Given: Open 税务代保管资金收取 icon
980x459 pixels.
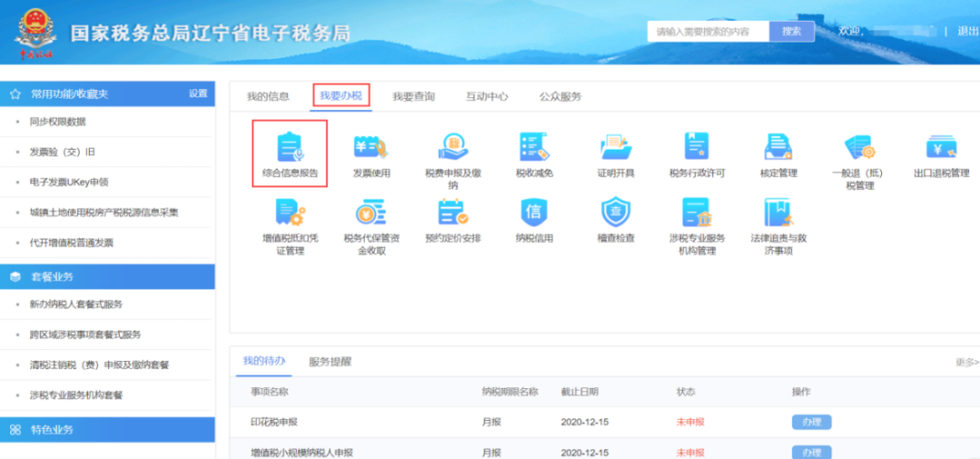Looking at the screenshot, I should (x=371, y=213).
